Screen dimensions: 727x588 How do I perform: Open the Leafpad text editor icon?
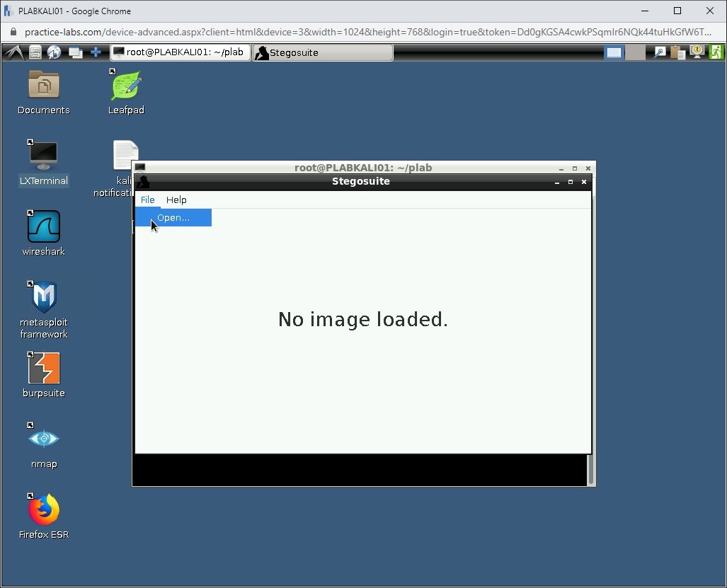point(126,86)
